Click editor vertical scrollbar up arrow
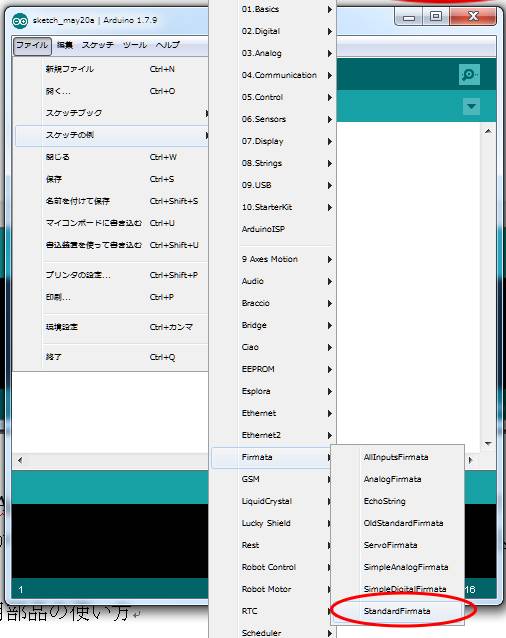 click(489, 131)
